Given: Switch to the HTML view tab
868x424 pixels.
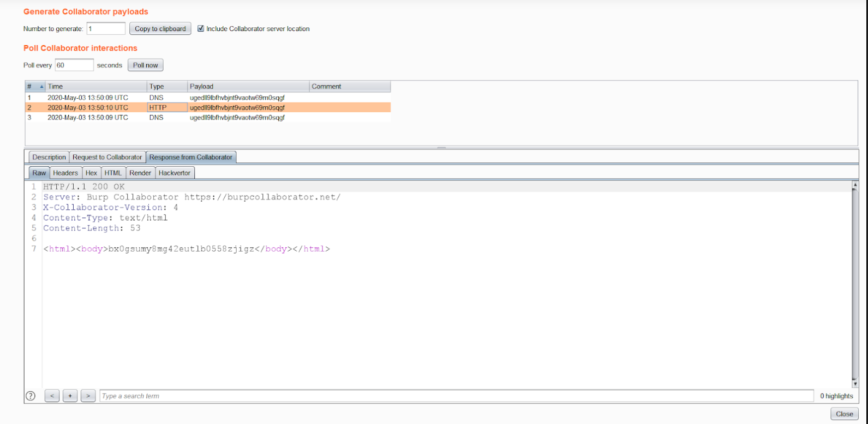Looking at the screenshot, I should pos(113,173).
